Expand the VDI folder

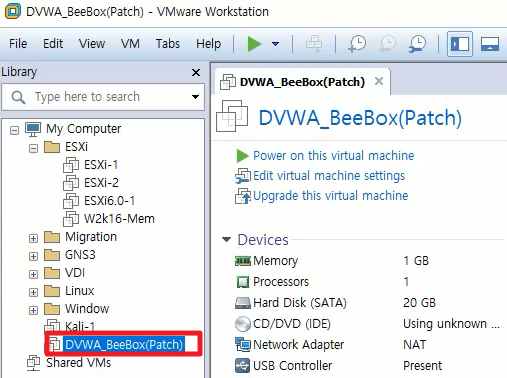tap(33, 274)
